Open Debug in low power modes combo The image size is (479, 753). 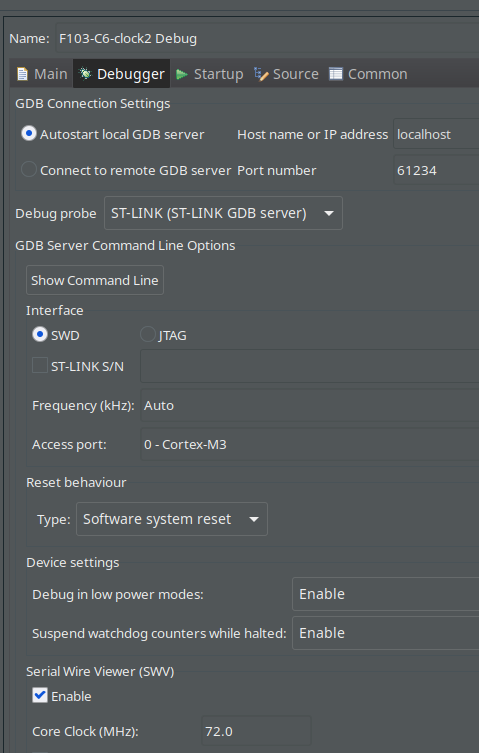[385, 594]
